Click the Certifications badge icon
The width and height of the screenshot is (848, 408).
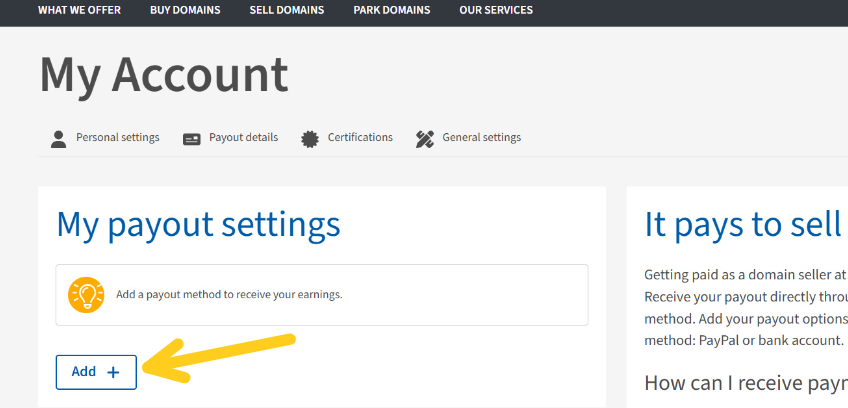click(310, 140)
